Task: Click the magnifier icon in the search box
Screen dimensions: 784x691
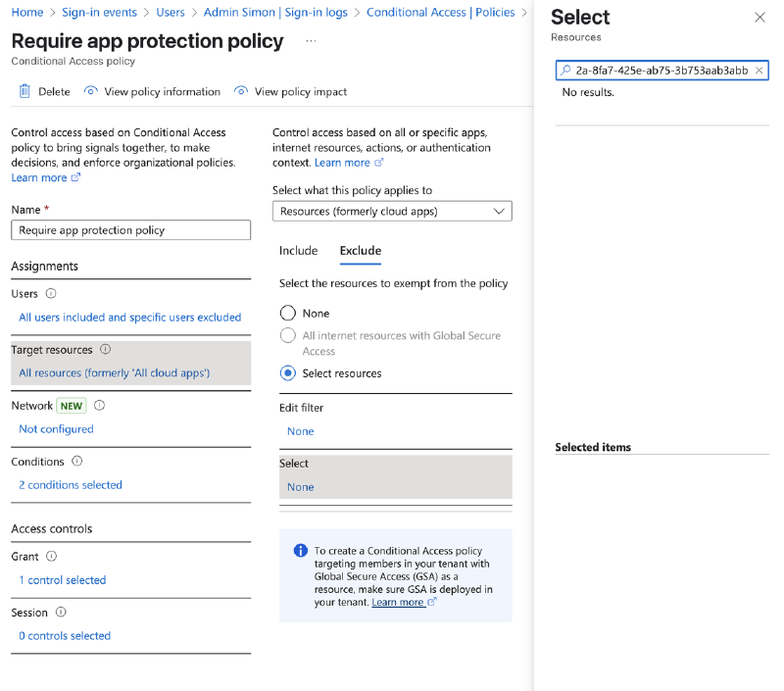Action: click(x=565, y=71)
